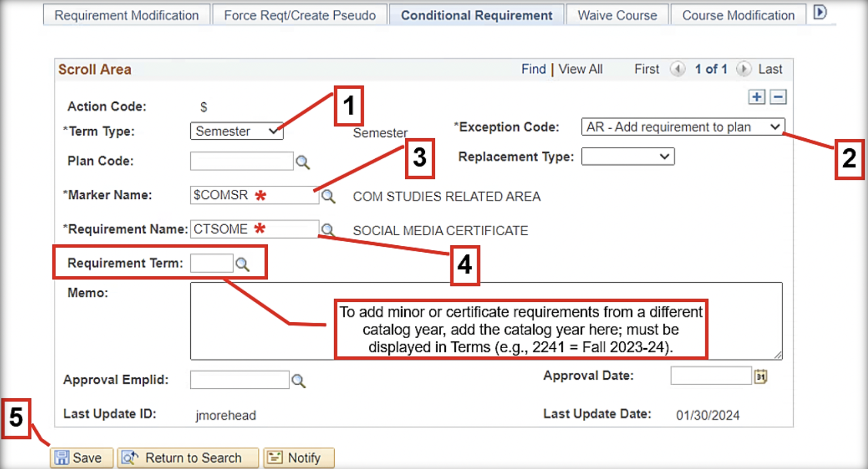The width and height of the screenshot is (868, 469).
Task: Click the Requirement Name lookup magnifier
Action: (x=328, y=230)
